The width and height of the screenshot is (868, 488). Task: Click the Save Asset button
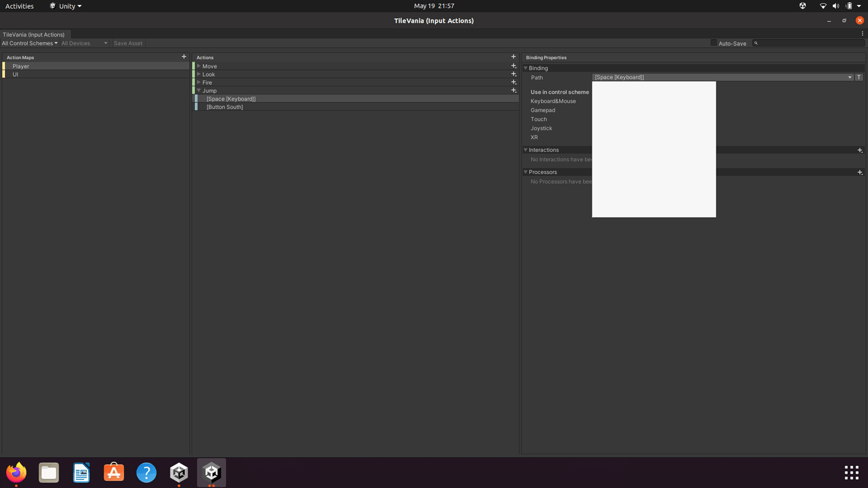(x=128, y=43)
